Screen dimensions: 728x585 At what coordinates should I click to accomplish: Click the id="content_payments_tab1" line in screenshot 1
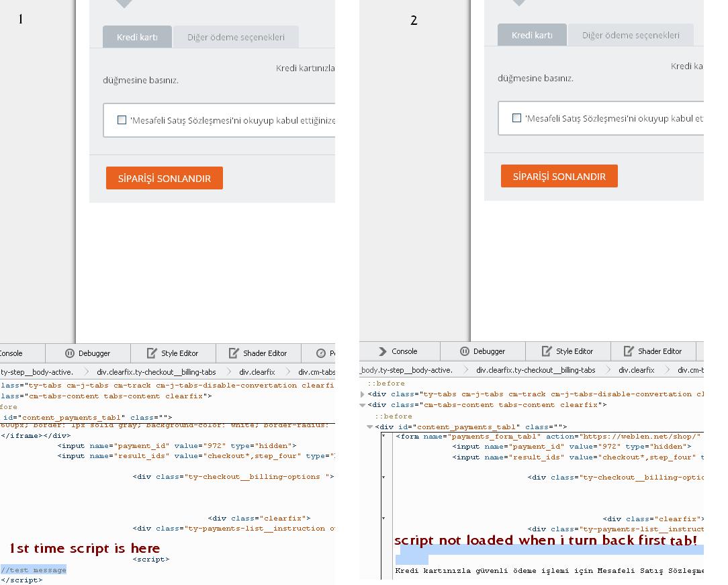click(88, 418)
